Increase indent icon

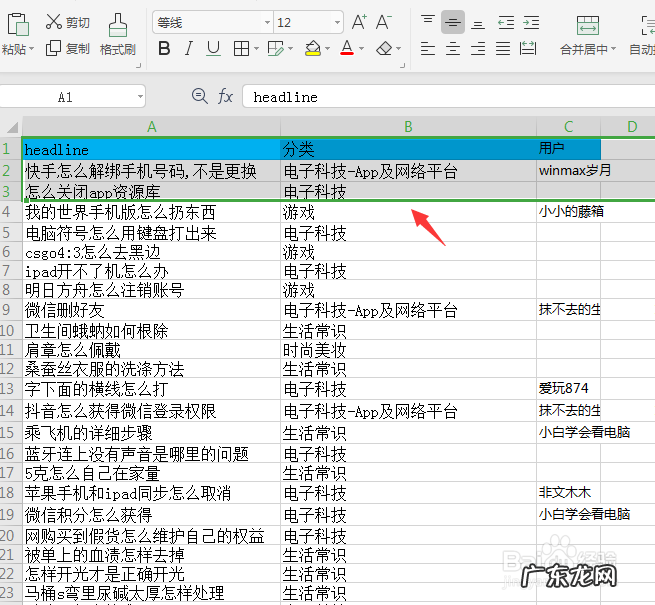tap(531, 22)
